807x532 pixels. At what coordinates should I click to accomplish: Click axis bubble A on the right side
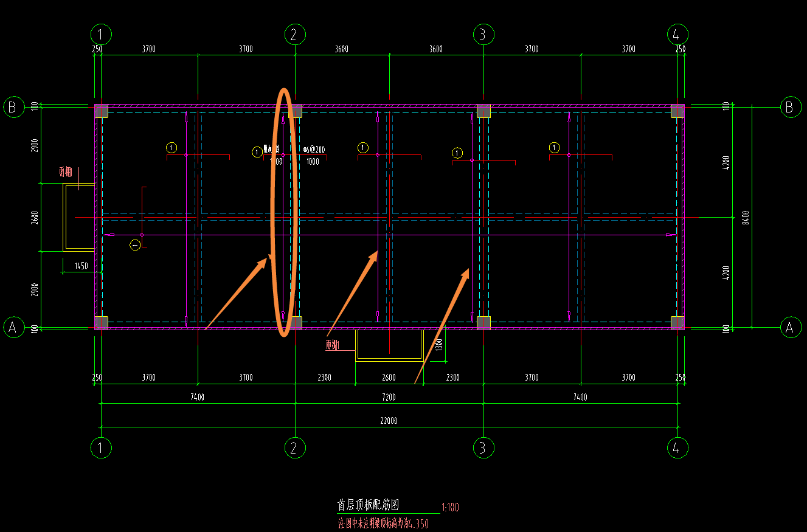click(790, 328)
